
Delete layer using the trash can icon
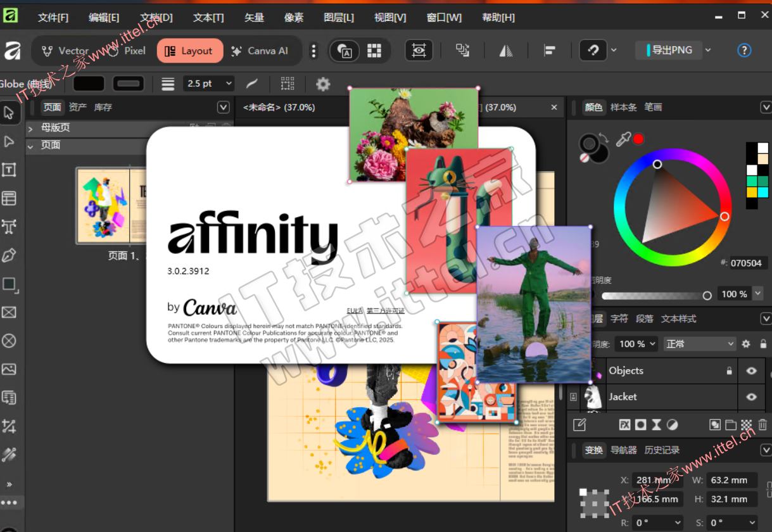[763, 425]
